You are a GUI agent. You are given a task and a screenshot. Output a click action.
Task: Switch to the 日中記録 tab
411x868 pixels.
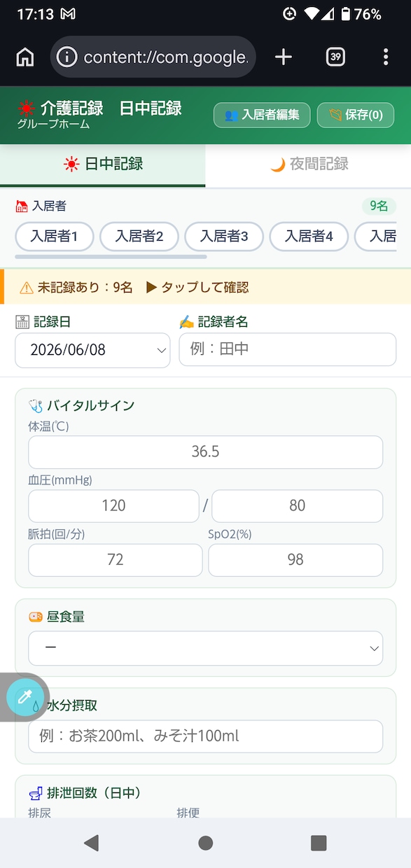coord(103,164)
